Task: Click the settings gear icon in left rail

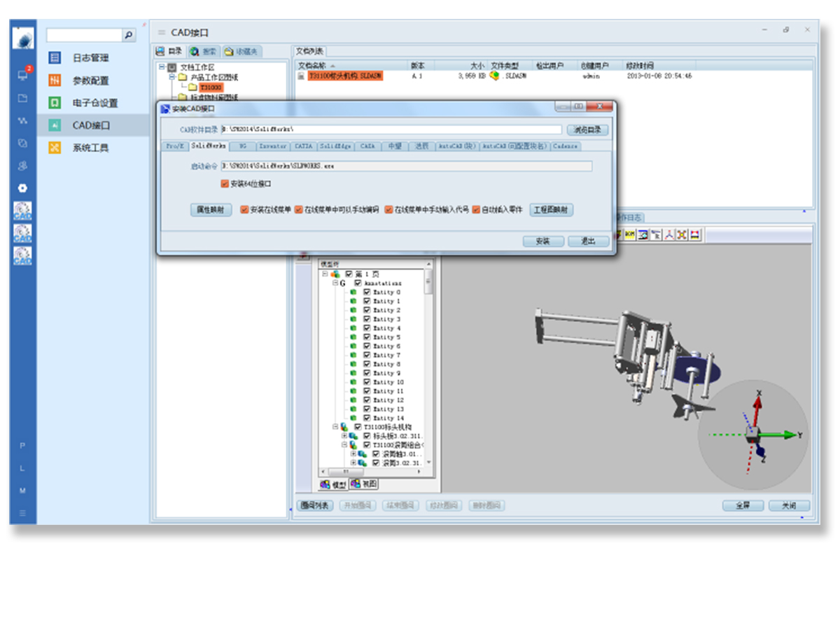Action: [x=22, y=188]
